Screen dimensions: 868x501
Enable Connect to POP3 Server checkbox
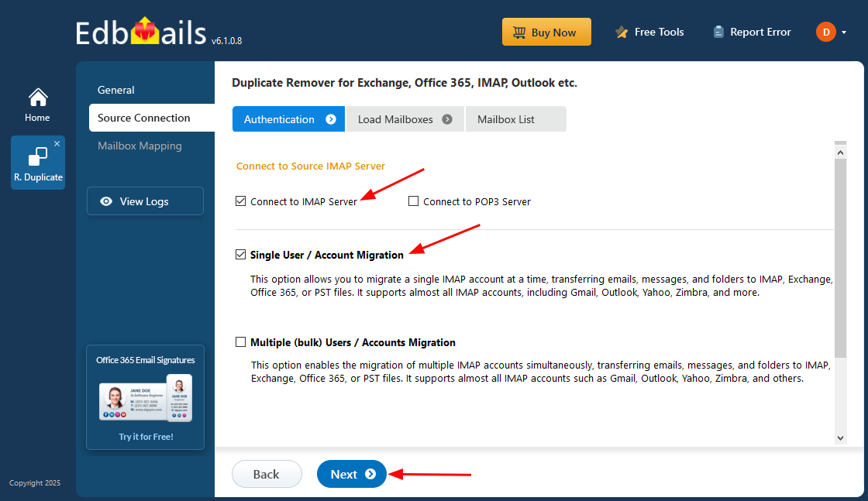pos(414,201)
